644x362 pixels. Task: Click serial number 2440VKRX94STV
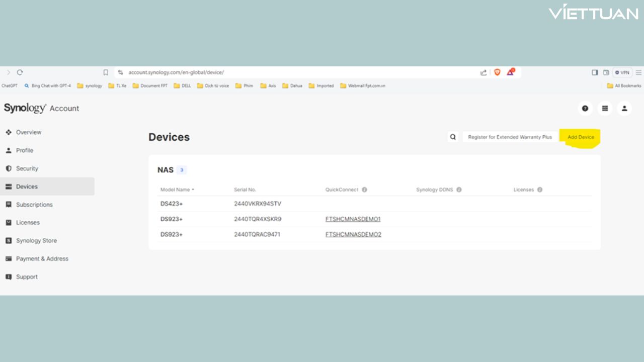(x=258, y=204)
